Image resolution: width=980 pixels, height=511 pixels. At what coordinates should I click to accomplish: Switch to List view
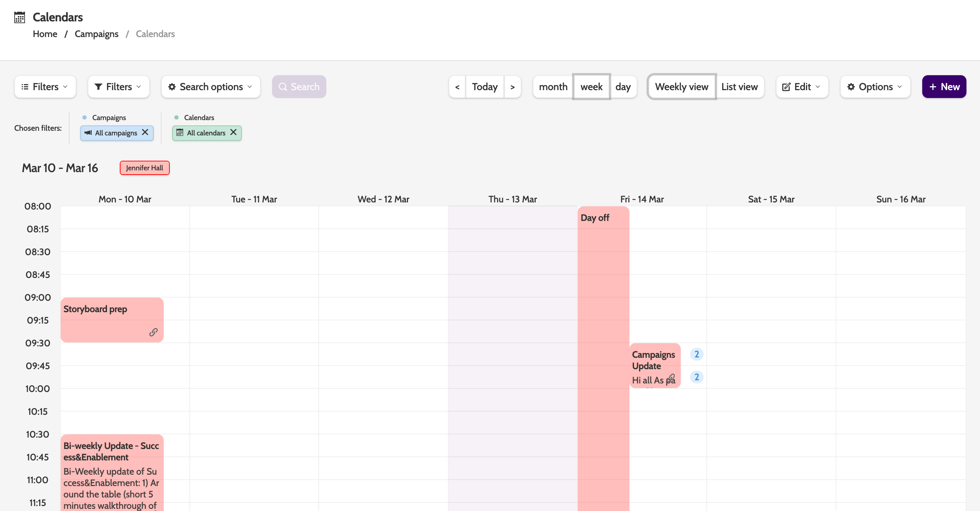739,87
